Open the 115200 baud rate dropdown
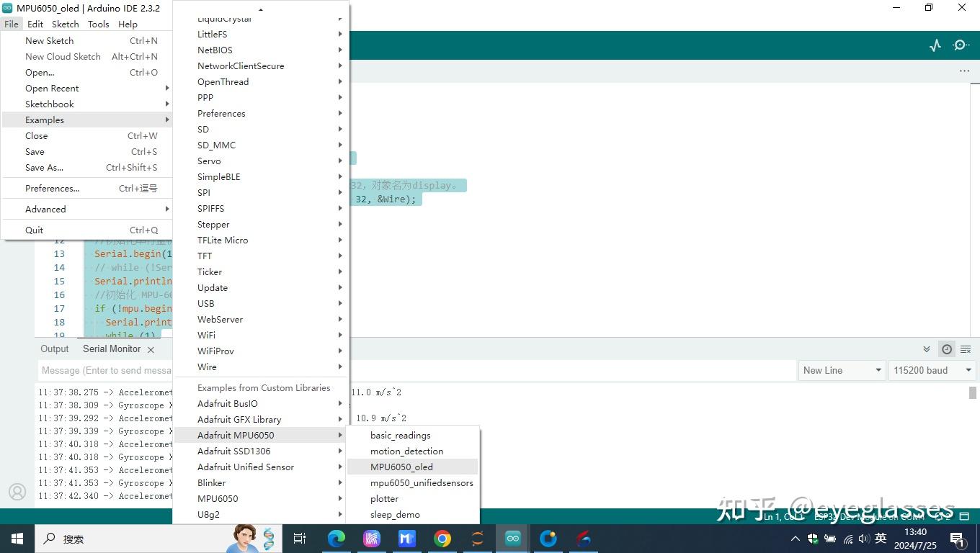Screen dimensions: 980x553 coord(932,370)
